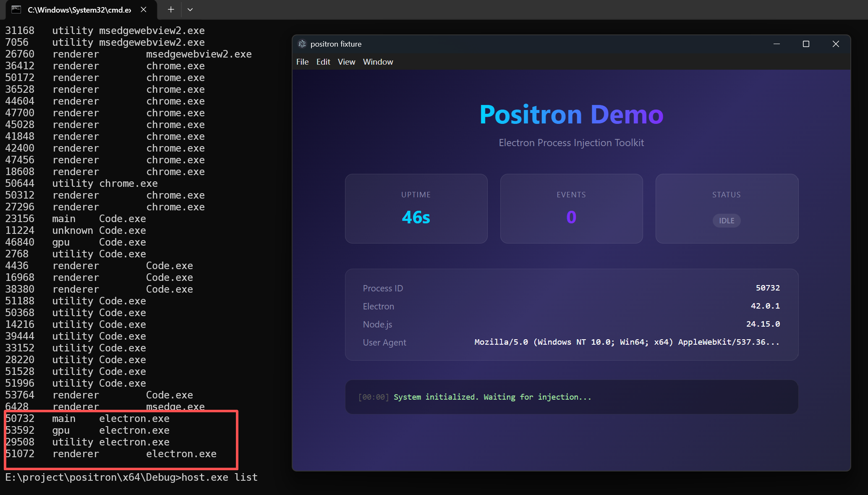
Task: Open the Edit menu in positron fixture
Action: point(323,62)
